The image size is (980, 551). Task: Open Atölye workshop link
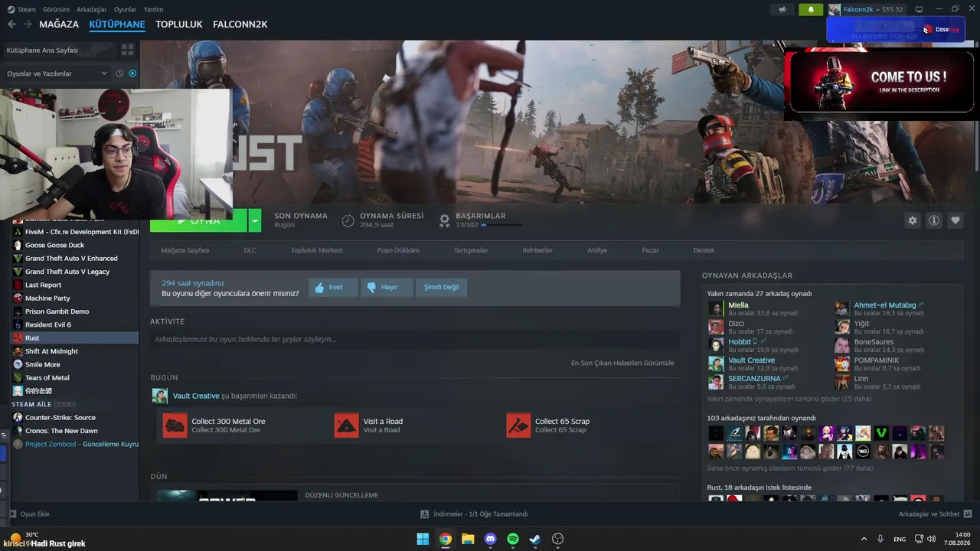click(597, 250)
